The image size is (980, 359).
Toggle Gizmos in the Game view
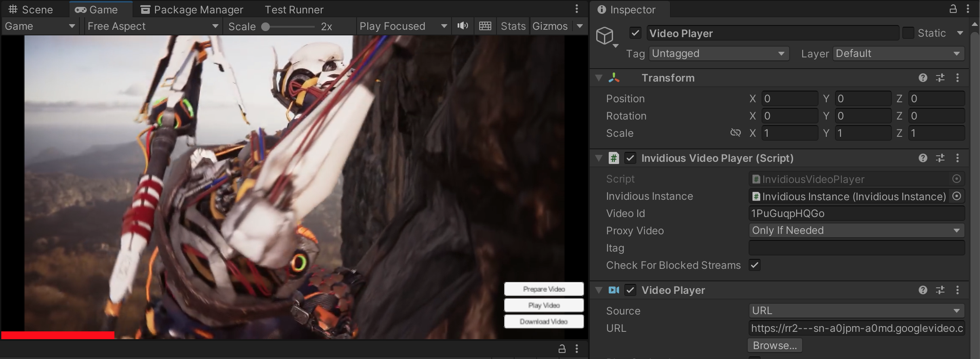550,26
